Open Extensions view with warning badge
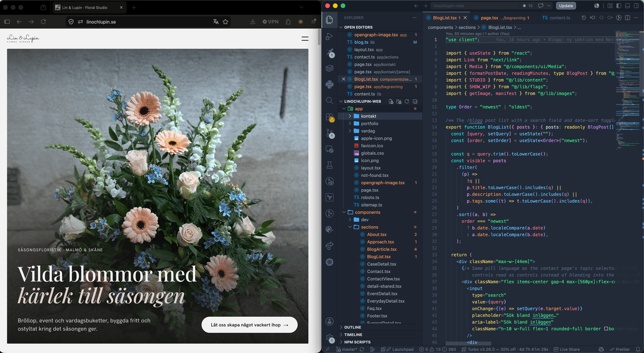 [330, 117]
